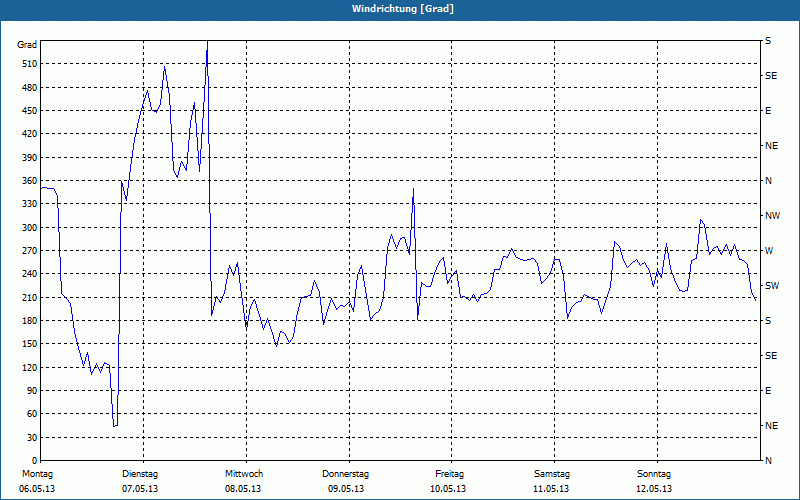Click the 510 y-axis value
This screenshot has height=500, width=800.
[30, 64]
